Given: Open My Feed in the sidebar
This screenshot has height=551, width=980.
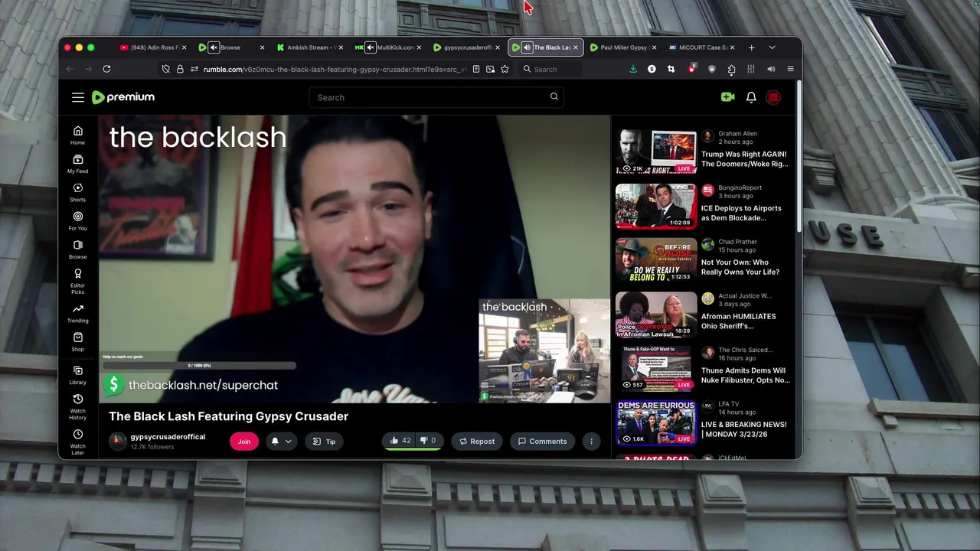Looking at the screenshot, I should click(x=77, y=164).
